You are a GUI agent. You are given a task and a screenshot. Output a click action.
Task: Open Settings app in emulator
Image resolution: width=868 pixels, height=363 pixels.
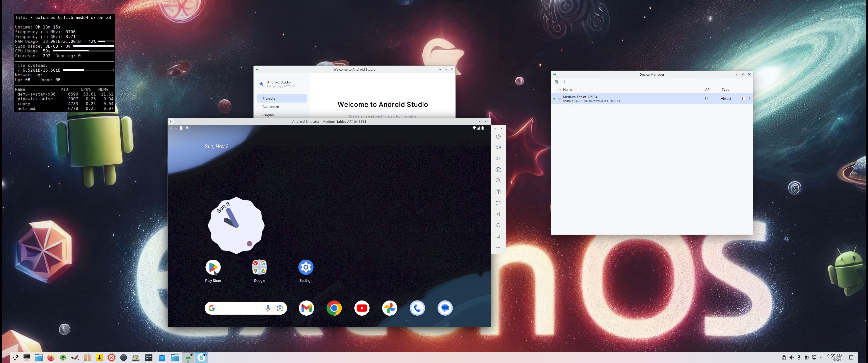coord(306,267)
